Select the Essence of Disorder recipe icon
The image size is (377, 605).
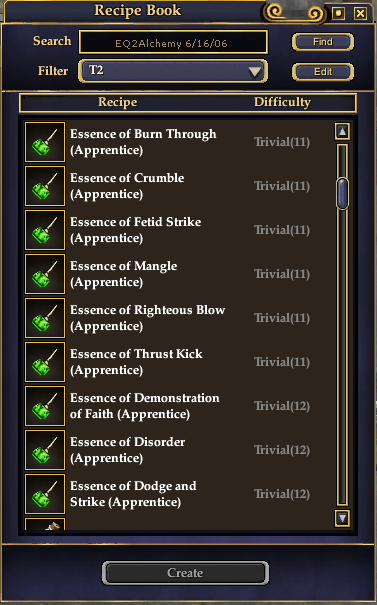45,450
